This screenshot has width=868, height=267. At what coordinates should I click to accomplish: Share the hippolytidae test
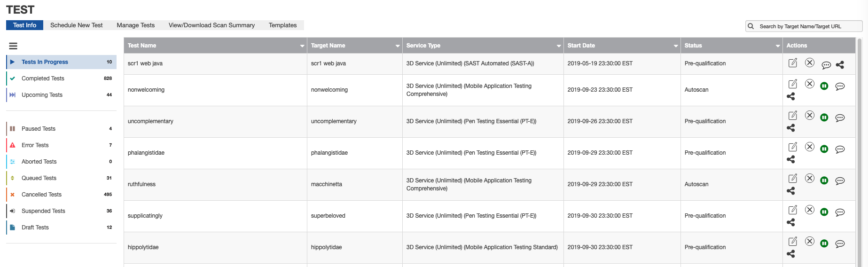(791, 254)
